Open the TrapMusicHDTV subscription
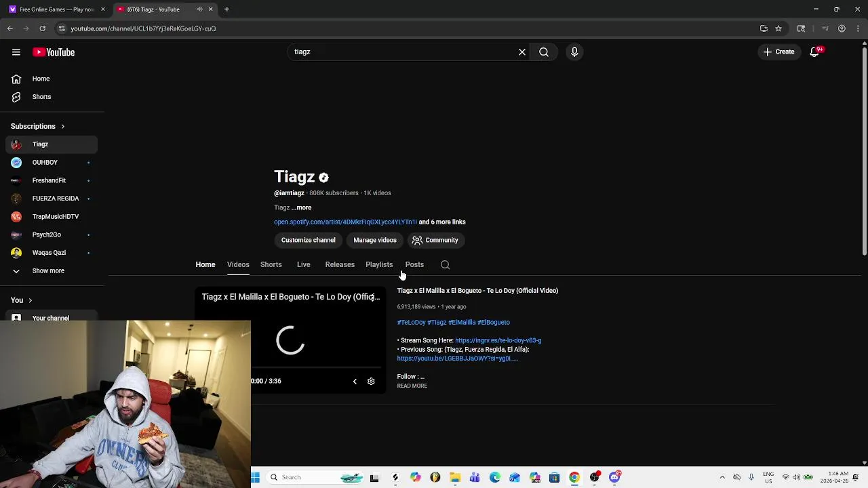The height and width of the screenshot is (488, 868). pyautogui.click(x=52, y=216)
